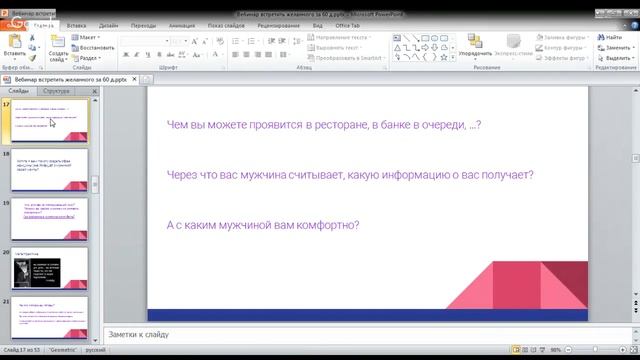Select slide 18 thumbnail
This screenshot has height=360, width=640.
(x=49, y=170)
